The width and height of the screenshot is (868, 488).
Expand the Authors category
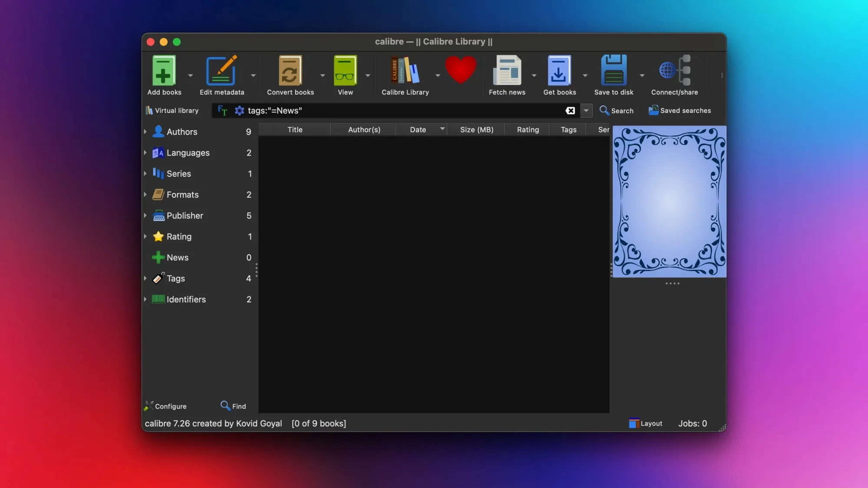(145, 132)
